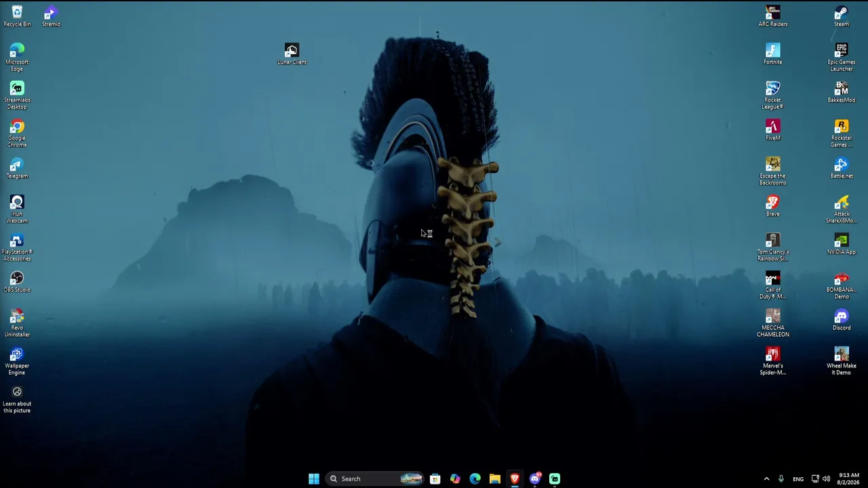
Task: Select the Marvel's Spider-Man desktop shortcut
Action: tap(773, 361)
